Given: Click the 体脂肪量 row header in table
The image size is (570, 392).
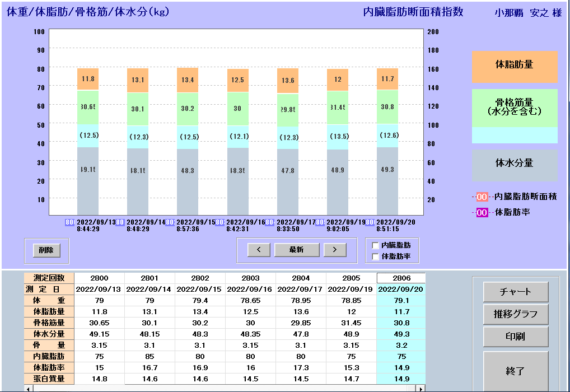Looking at the screenshot, I should pyautogui.click(x=49, y=311).
